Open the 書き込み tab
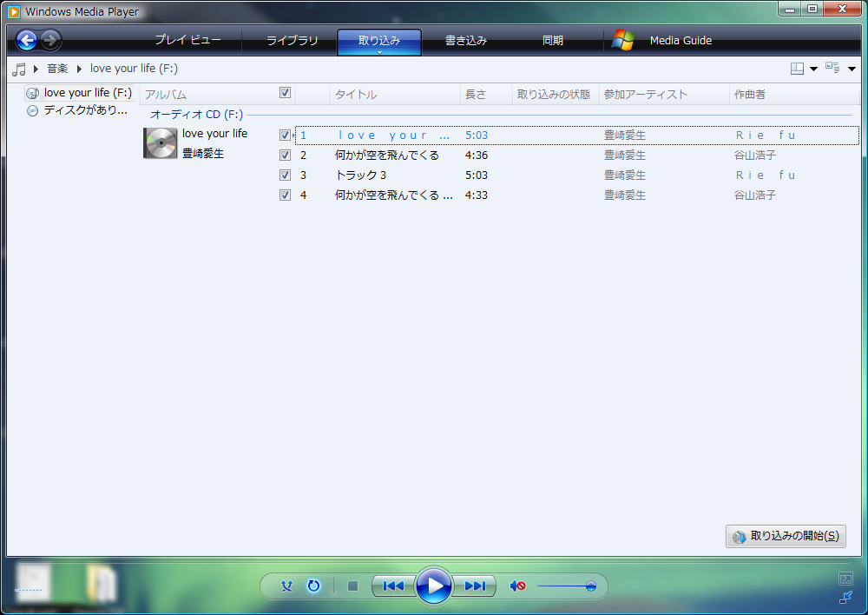This screenshot has width=868, height=615. pyautogui.click(x=466, y=40)
